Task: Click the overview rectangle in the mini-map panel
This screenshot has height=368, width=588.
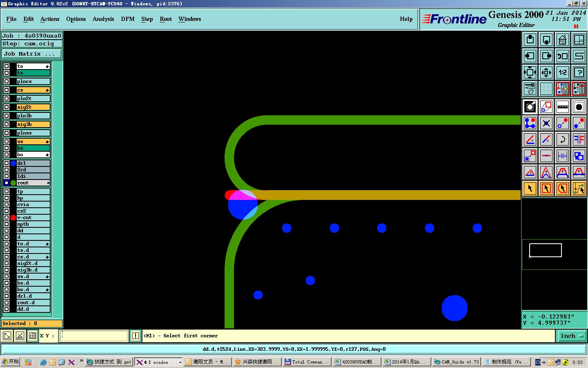Action: [x=546, y=250]
